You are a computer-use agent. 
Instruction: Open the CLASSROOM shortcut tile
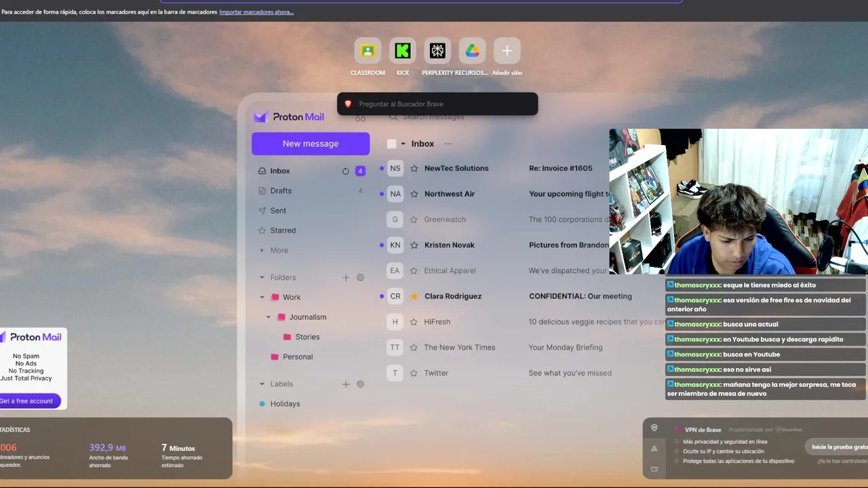pyautogui.click(x=368, y=51)
